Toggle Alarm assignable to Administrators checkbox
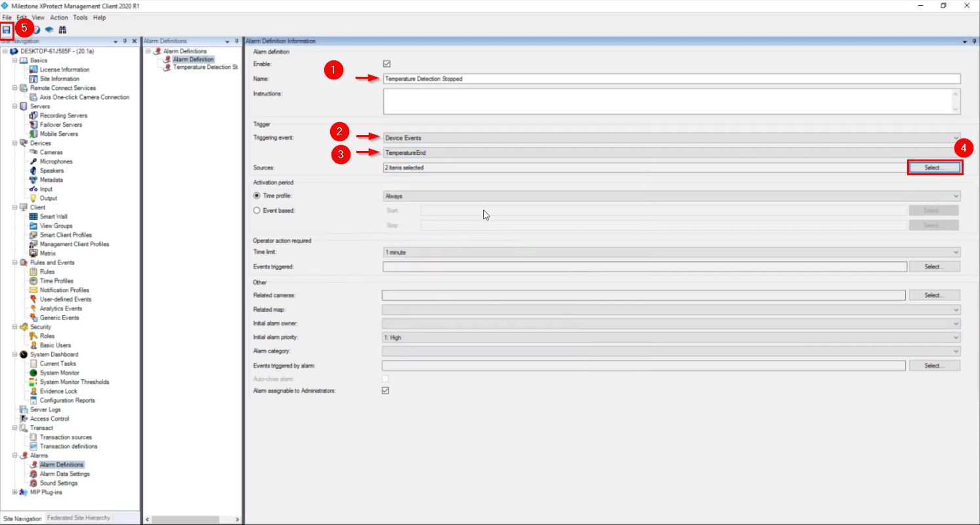This screenshot has height=525, width=980. click(386, 390)
